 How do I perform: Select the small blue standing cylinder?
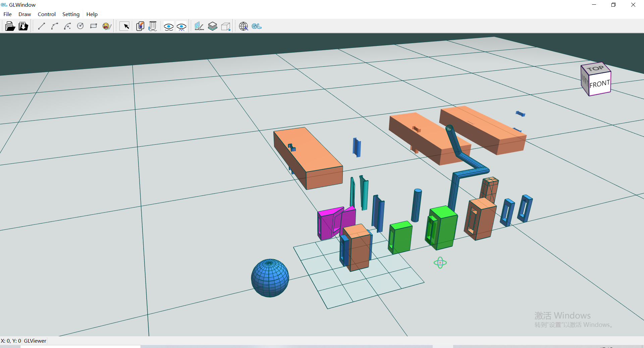[416, 205]
